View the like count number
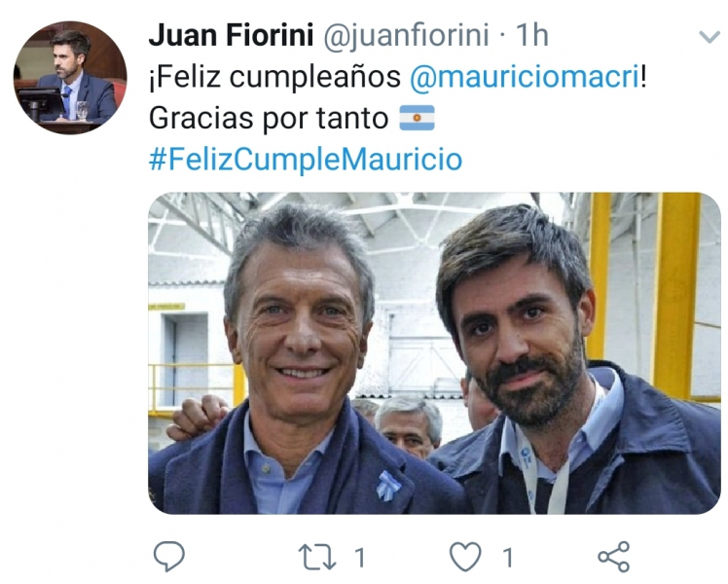This screenshot has width=728, height=584. 508,557
